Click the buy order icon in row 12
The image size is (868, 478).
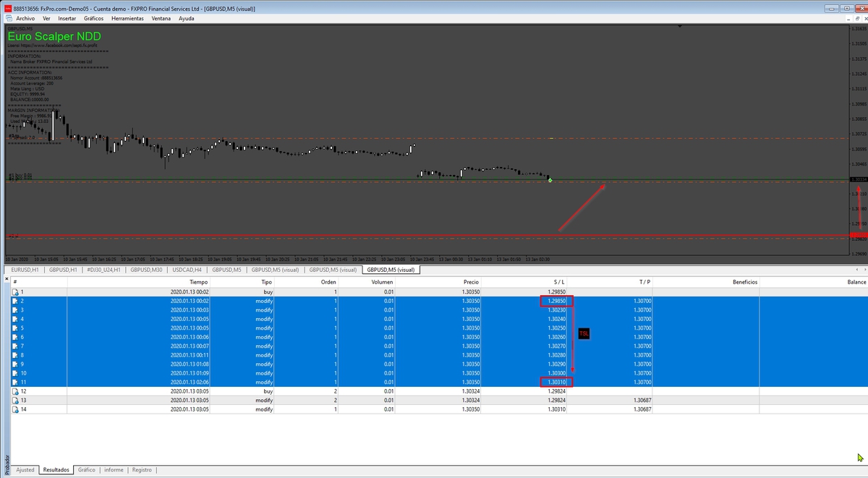click(x=16, y=391)
